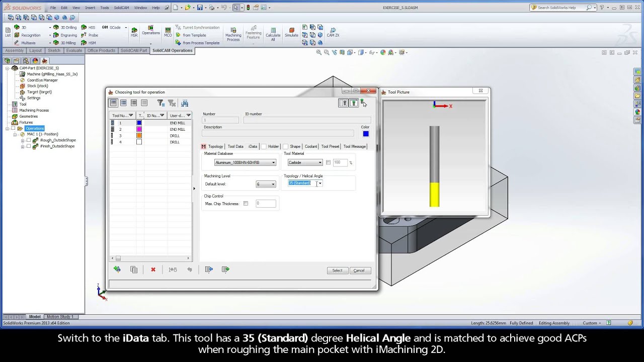The image size is (644, 362).
Task: Select the Probe operation icon
Action: pos(90,35)
